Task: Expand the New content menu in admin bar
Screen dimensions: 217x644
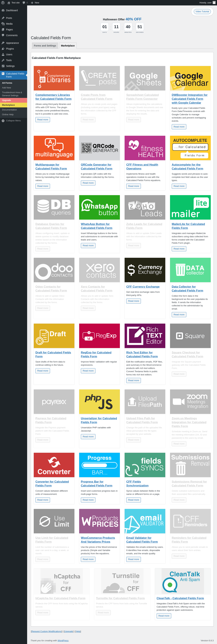Action: 35,3
